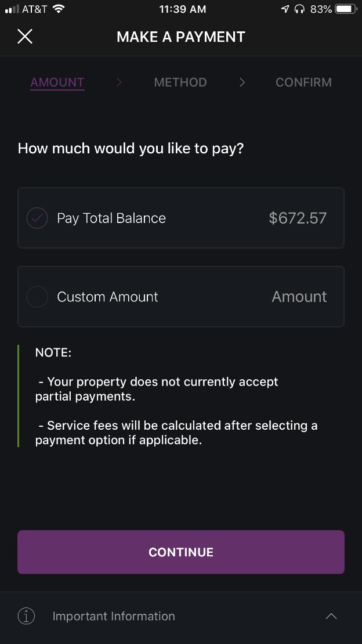The height and width of the screenshot is (644, 362).
Task: Tap the headphones status icon
Action: tap(299, 9)
